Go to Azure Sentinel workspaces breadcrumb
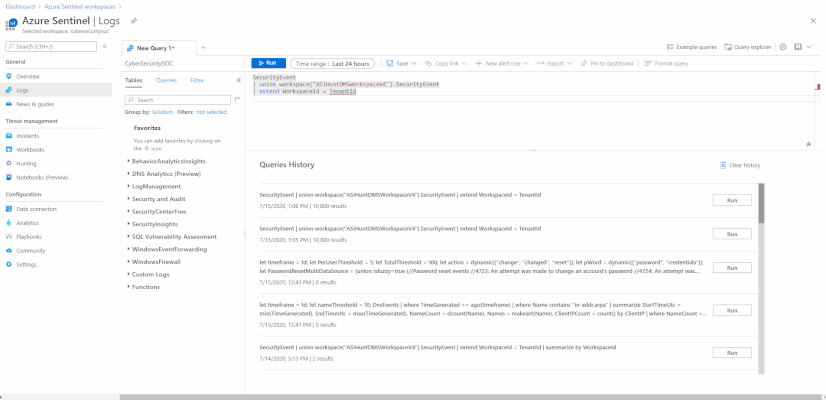 point(79,7)
